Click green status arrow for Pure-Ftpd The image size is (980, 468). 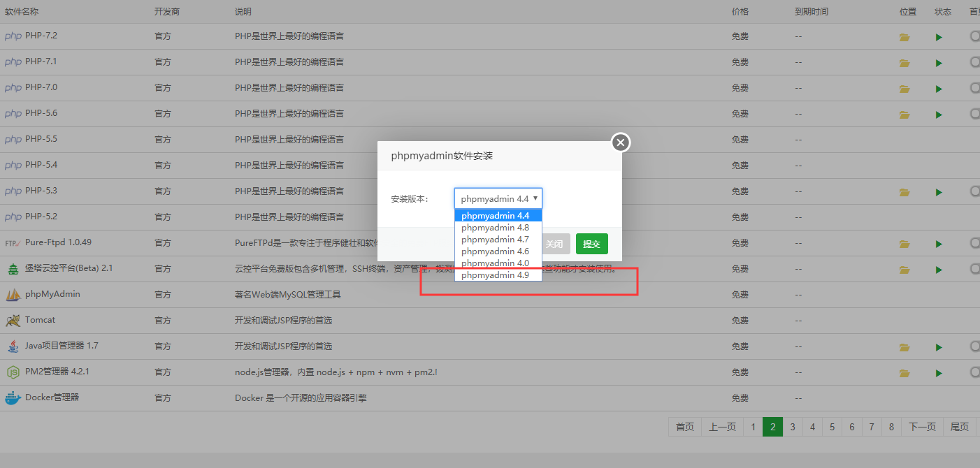click(939, 244)
